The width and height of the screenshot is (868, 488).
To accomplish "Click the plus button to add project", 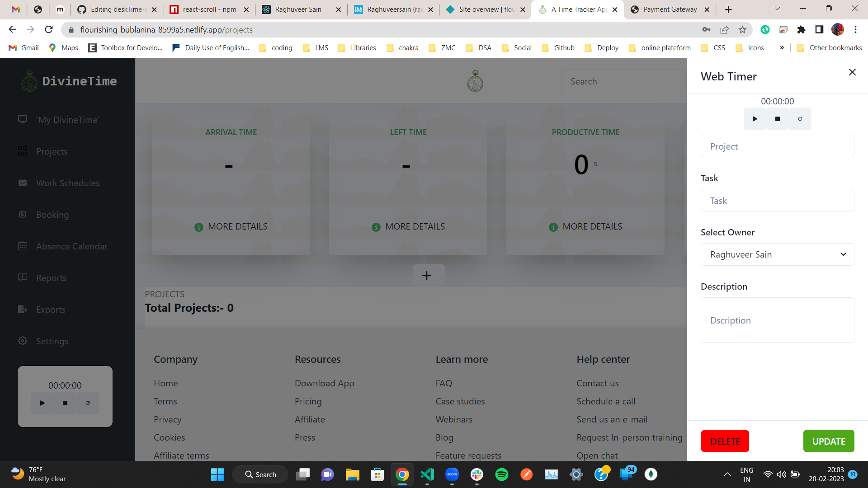I will (427, 276).
